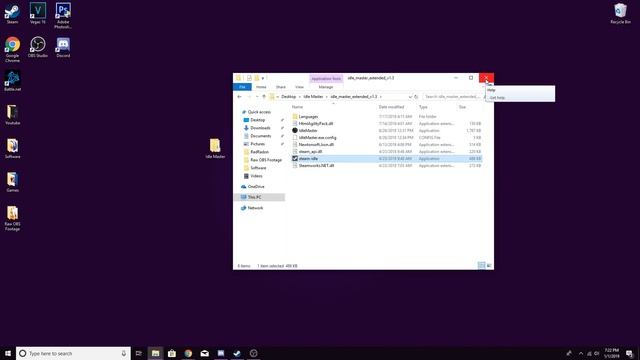Go up one folder level in Explorer

[264, 97]
